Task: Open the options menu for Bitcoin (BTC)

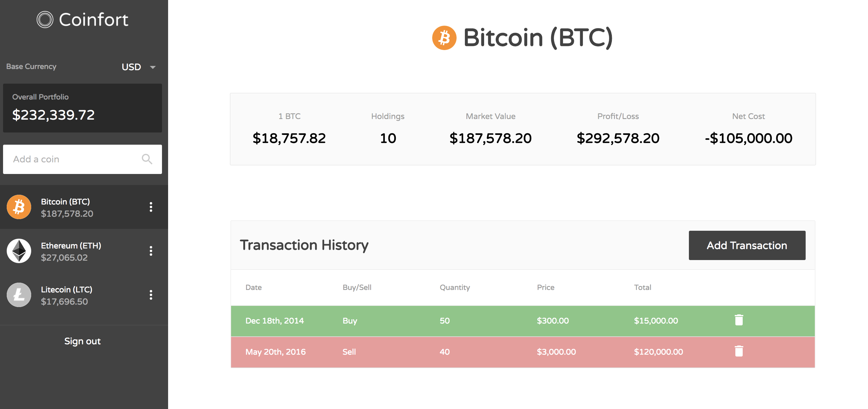Action: click(x=151, y=207)
